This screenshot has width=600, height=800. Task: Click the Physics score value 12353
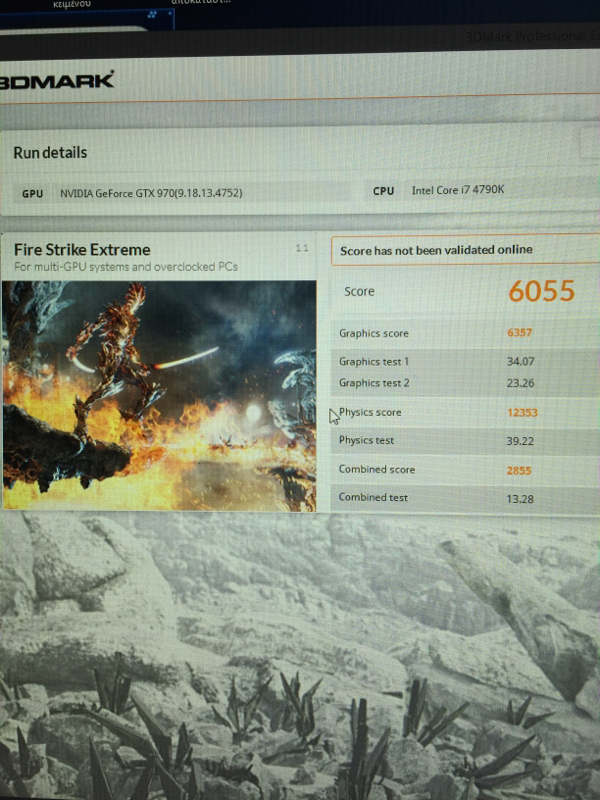(x=522, y=412)
